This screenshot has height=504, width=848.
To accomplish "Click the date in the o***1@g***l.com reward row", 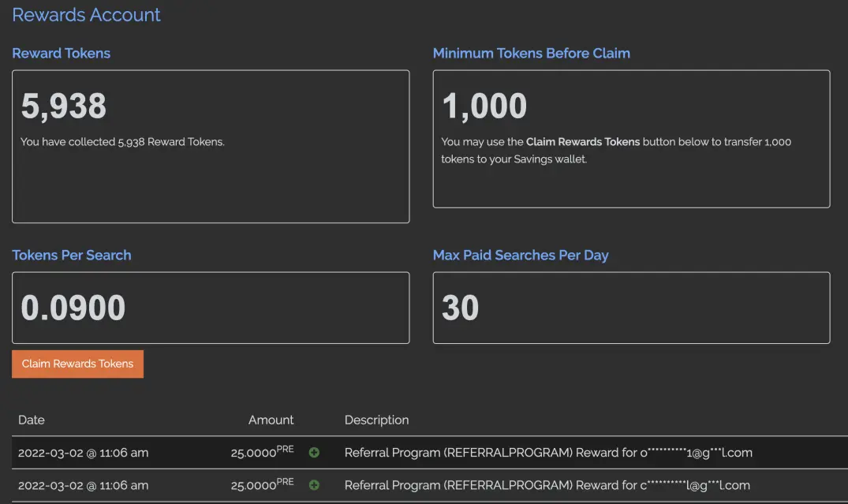I will pos(84,453).
